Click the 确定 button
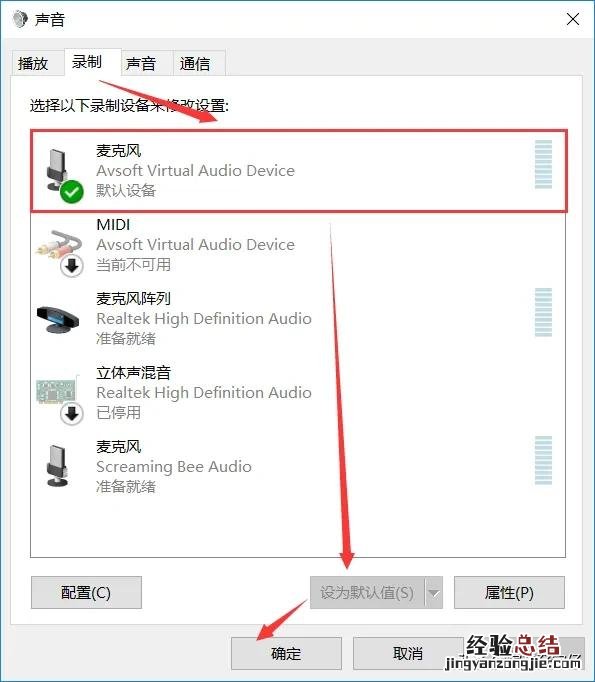The image size is (595, 682). (x=286, y=654)
